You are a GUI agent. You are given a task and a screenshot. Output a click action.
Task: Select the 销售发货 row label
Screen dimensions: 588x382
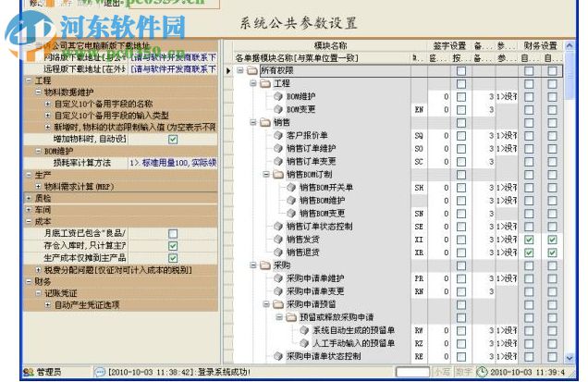click(x=302, y=240)
